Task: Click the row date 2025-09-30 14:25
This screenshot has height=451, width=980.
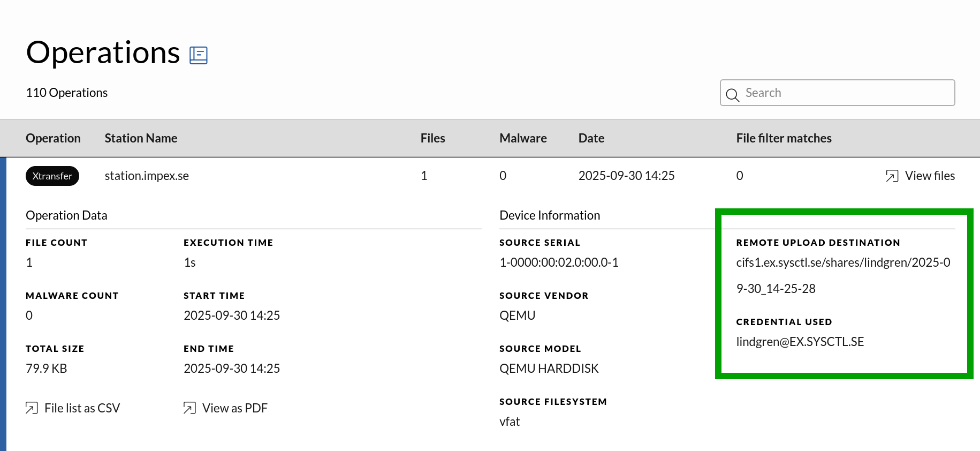Action: tap(626, 176)
